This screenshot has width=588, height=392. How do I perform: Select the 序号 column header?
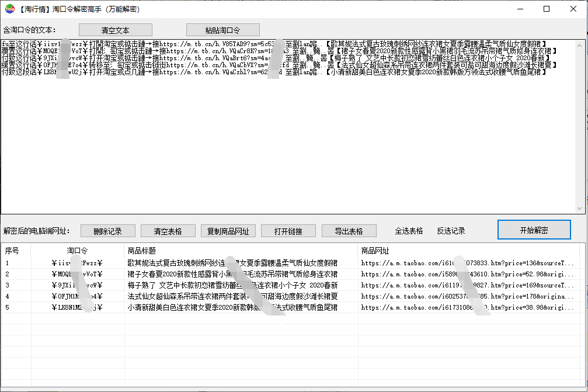click(16, 251)
